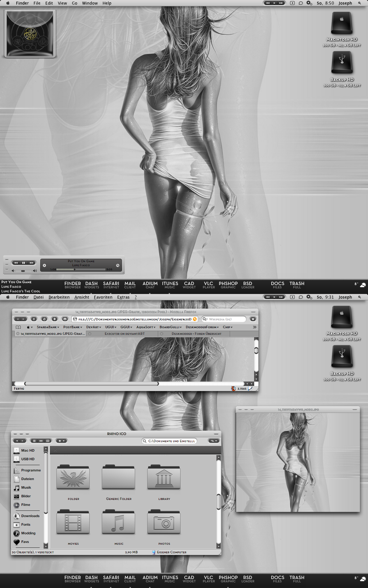Click the image in the 14_1181911634ywg_mod2.jpg viewer window

298,462
